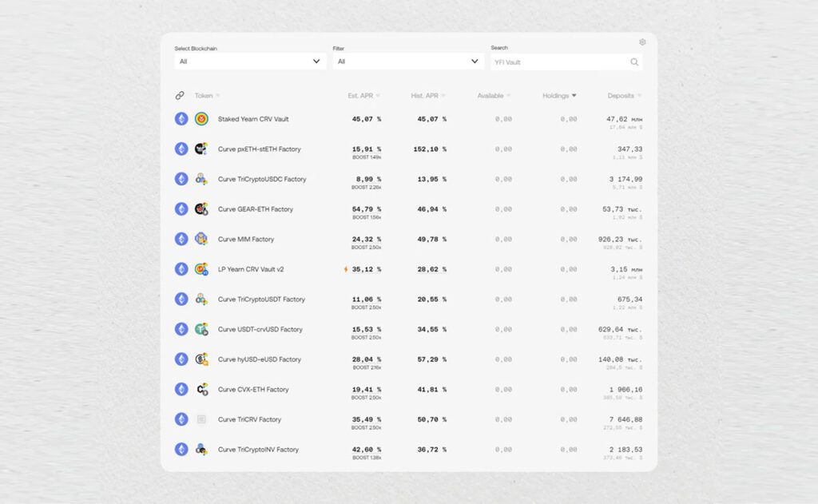Click the 11,06 % estimated APR value
The image size is (818, 504).
pyautogui.click(x=366, y=300)
